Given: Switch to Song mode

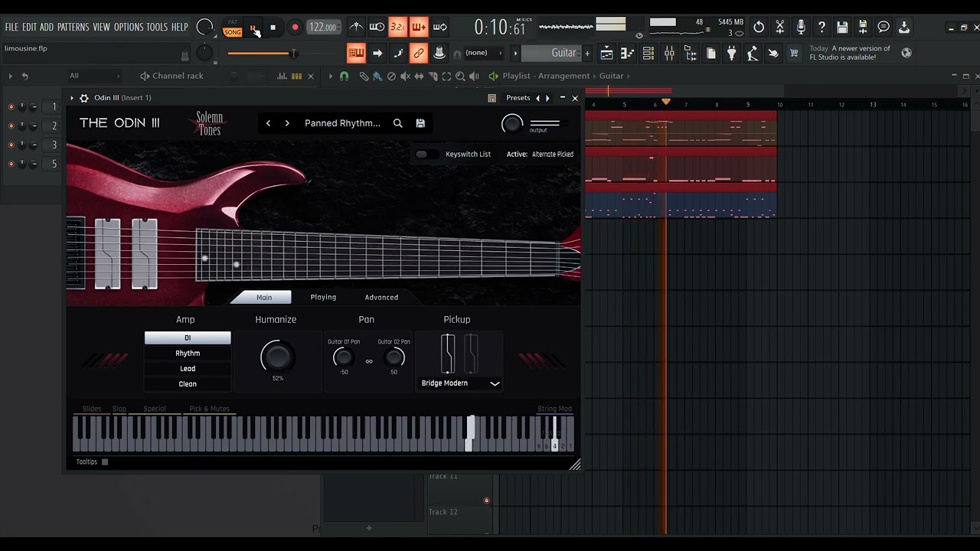Looking at the screenshot, I should click(233, 32).
